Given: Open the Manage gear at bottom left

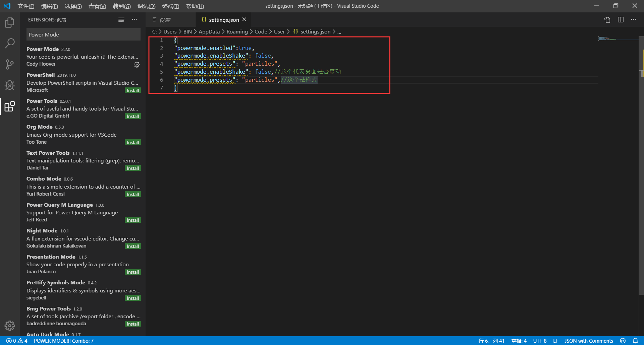Looking at the screenshot, I should coord(9,325).
